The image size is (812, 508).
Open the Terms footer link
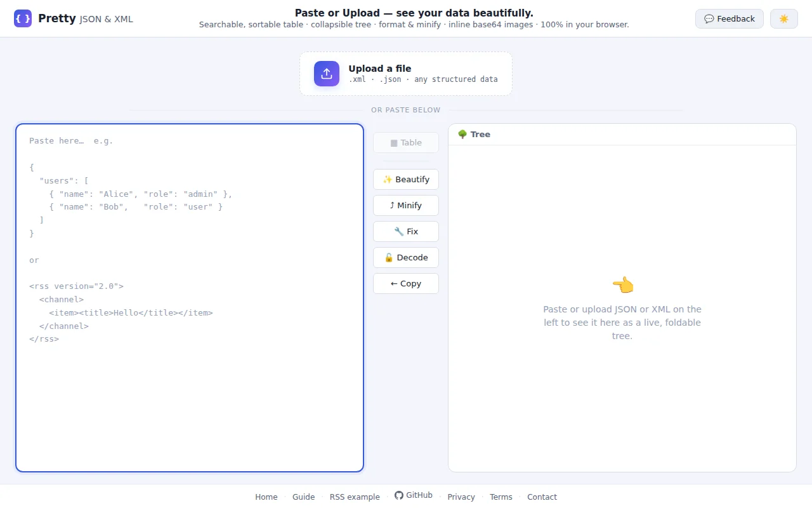pyautogui.click(x=501, y=497)
